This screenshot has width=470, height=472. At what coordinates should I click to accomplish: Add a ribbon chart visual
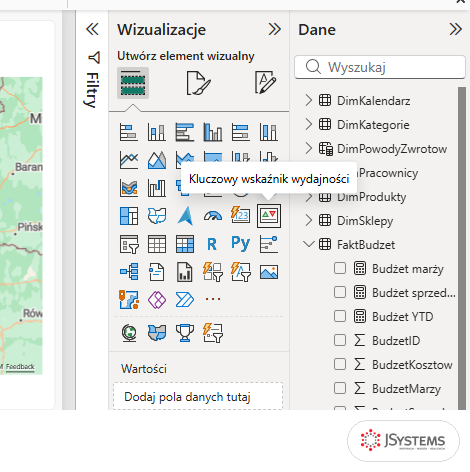[129, 188]
